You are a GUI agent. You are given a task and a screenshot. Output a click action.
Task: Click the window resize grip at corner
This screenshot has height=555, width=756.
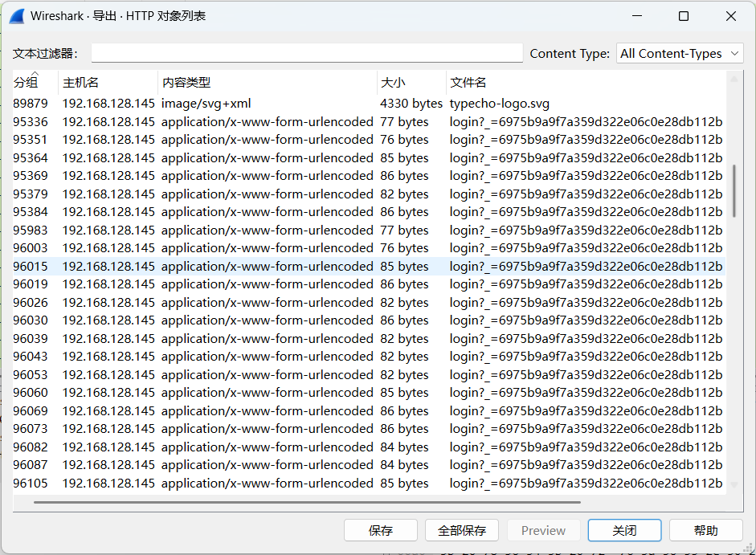(749, 548)
